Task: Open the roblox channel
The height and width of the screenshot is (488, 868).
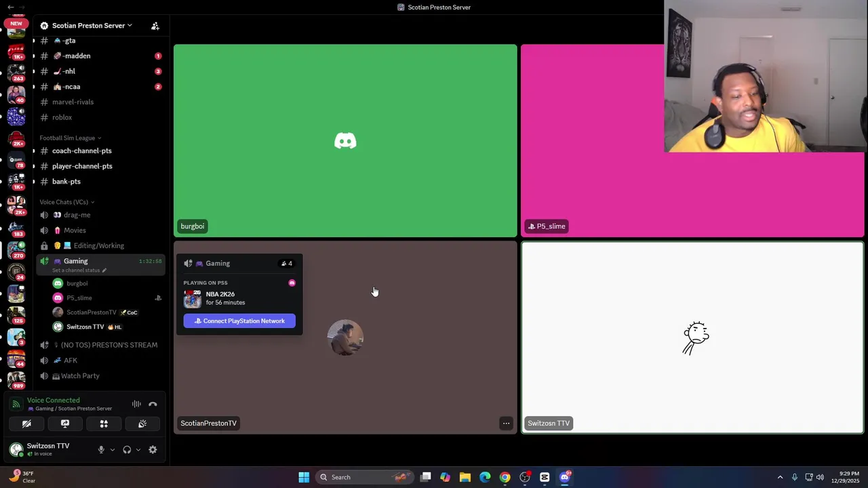Action: click(100, 117)
